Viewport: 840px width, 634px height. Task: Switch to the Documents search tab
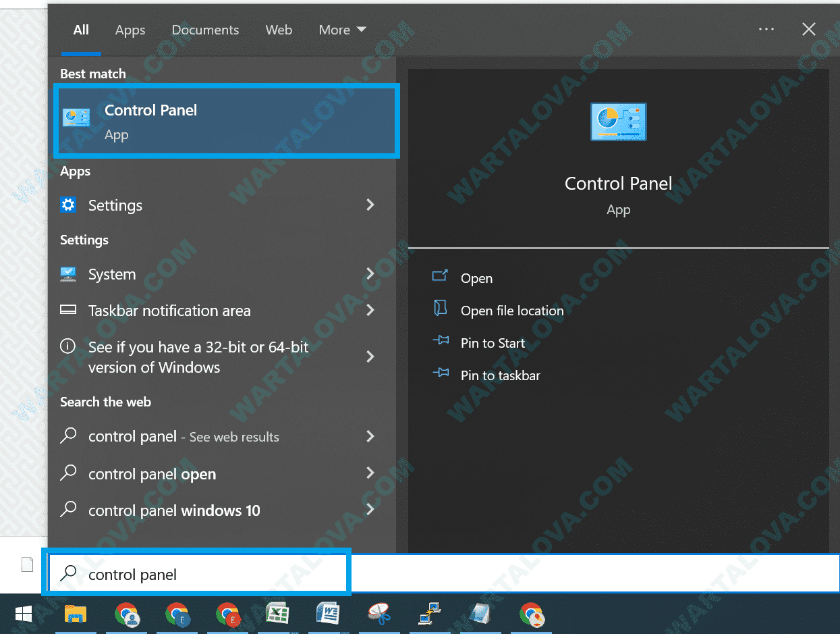pyautogui.click(x=205, y=30)
